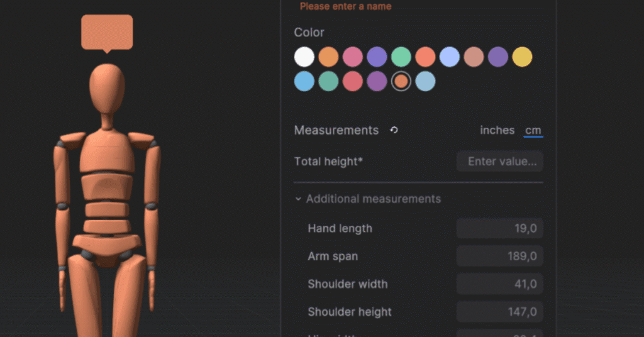Screen dimensions: 644x337
Task: Click the reset measurements icon
Action: pos(394,130)
